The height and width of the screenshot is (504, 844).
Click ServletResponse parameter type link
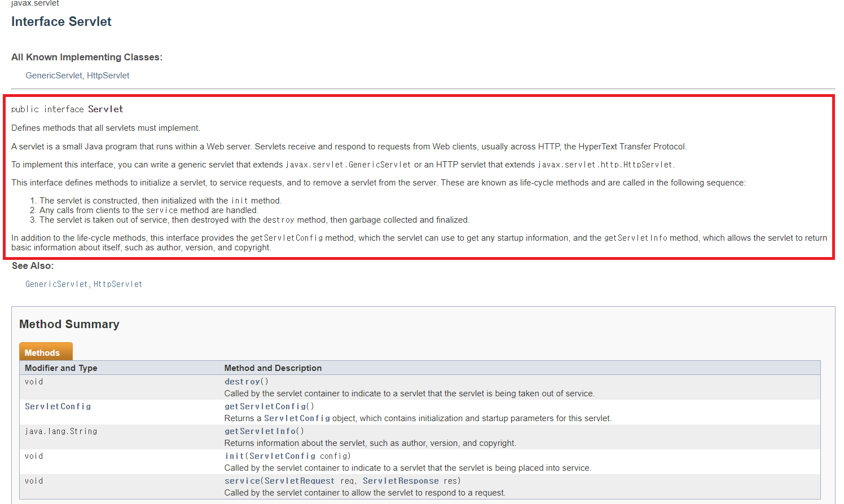401,481
